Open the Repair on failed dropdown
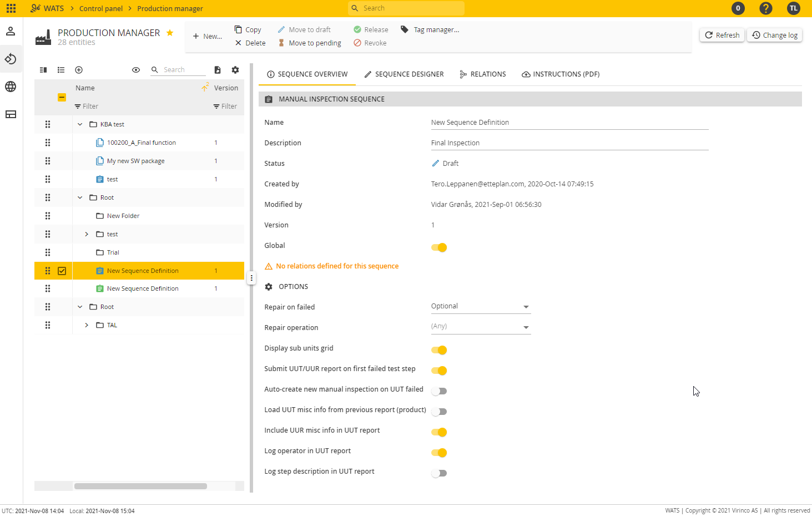This screenshot has width=812, height=517. pos(481,306)
